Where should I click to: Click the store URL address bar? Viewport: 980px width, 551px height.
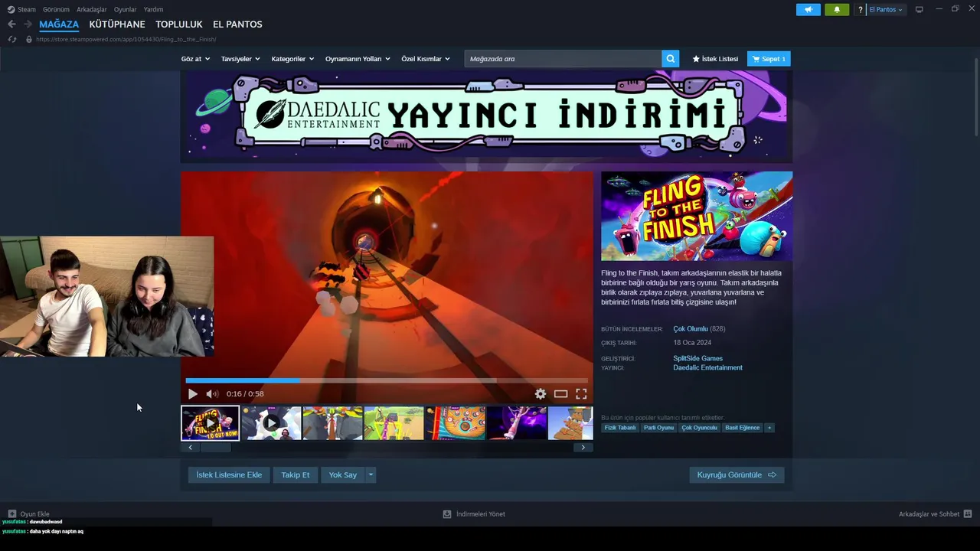(x=126, y=39)
